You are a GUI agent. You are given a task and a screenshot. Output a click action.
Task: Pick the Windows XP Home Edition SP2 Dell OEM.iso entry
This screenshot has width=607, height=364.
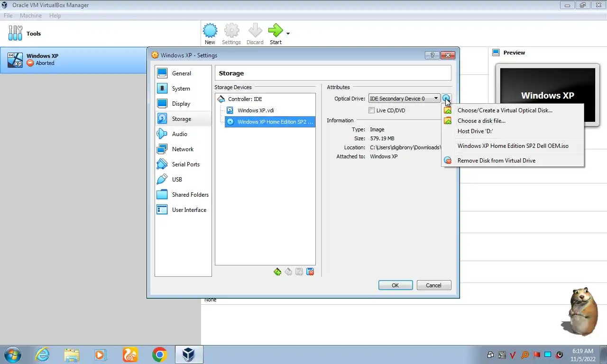click(x=513, y=146)
